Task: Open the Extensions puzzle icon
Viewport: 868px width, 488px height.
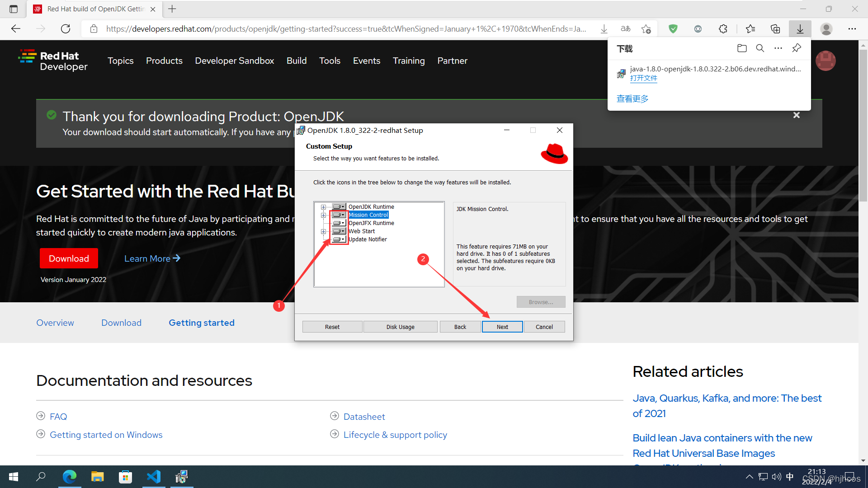Action: click(x=723, y=29)
